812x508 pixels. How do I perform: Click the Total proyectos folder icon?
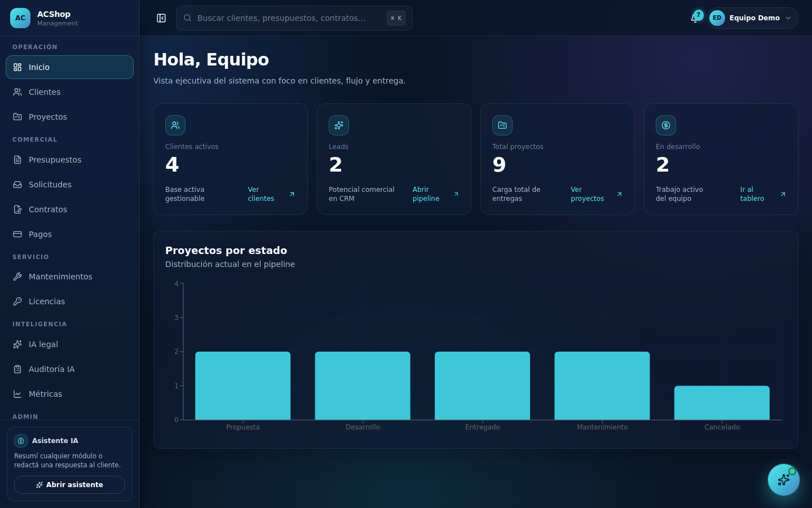tap(502, 125)
